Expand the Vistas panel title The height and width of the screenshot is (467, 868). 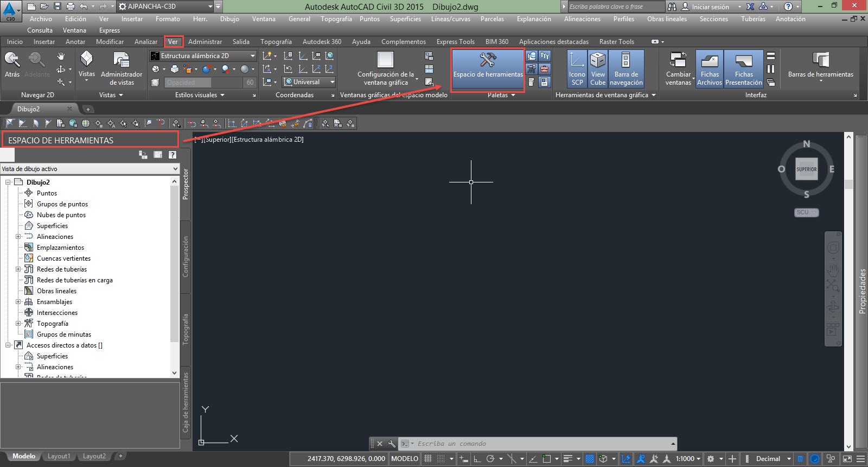point(111,95)
